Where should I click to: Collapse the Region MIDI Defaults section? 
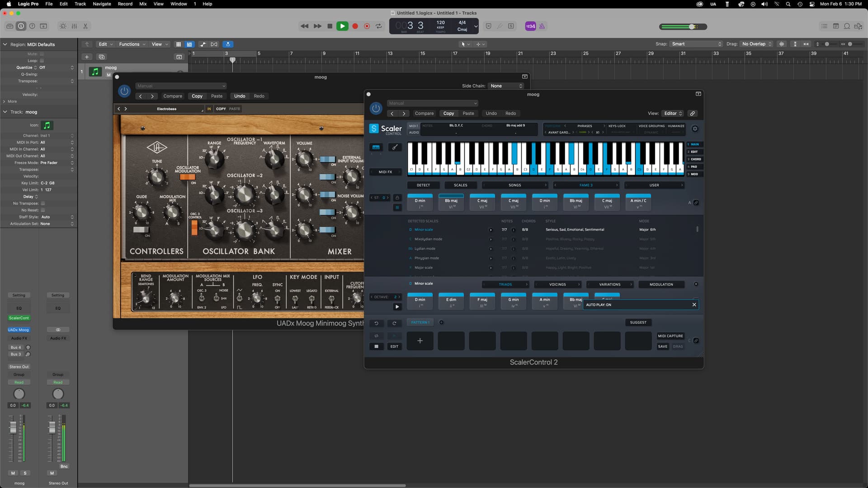[5, 44]
